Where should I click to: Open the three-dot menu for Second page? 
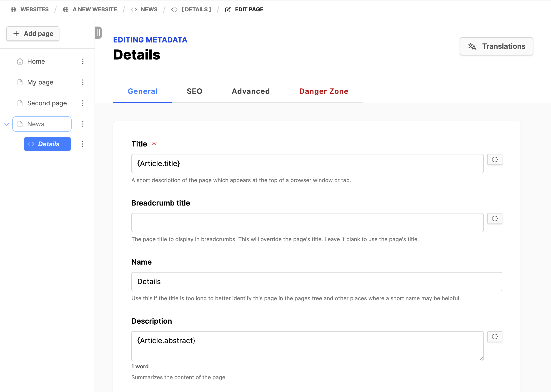click(83, 103)
